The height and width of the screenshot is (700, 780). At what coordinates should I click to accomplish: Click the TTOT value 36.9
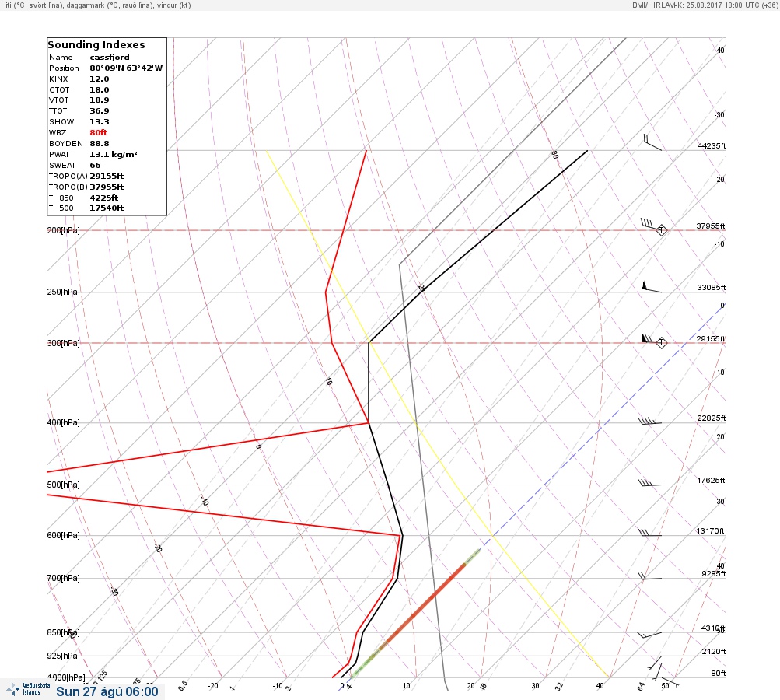point(99,111)
